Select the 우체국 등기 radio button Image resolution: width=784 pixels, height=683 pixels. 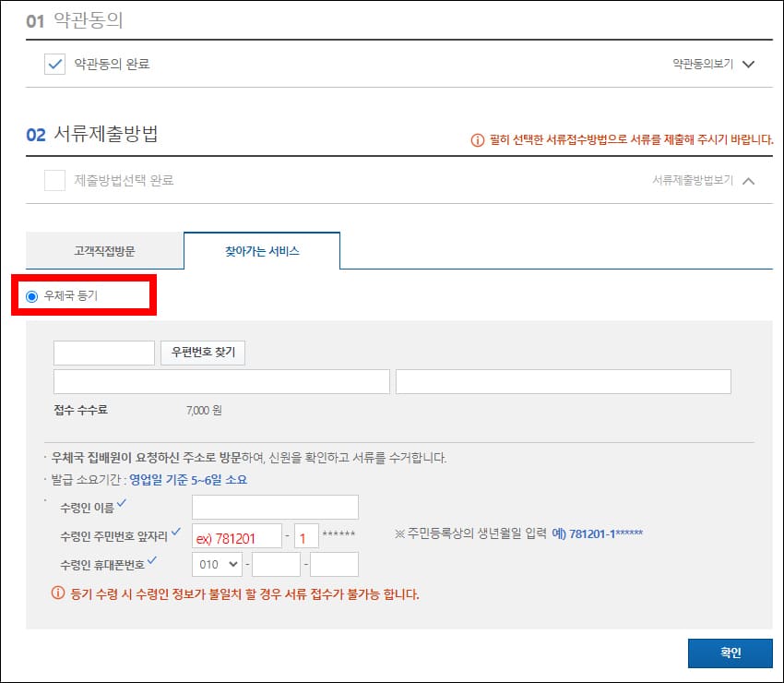(x=31, y=295)
